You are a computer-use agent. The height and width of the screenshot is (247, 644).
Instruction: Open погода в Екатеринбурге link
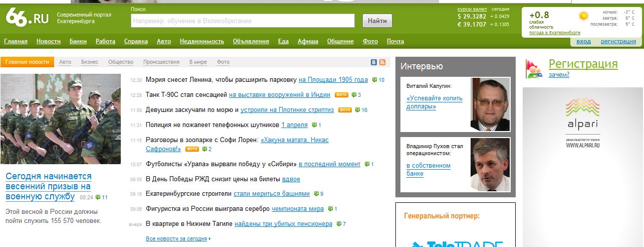point(555,33)
